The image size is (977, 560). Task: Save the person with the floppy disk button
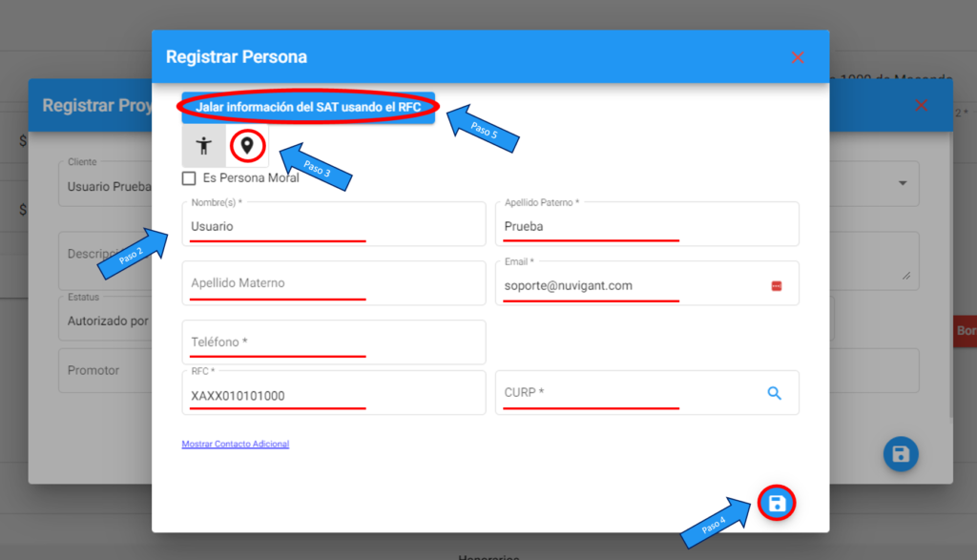(777, 503)
